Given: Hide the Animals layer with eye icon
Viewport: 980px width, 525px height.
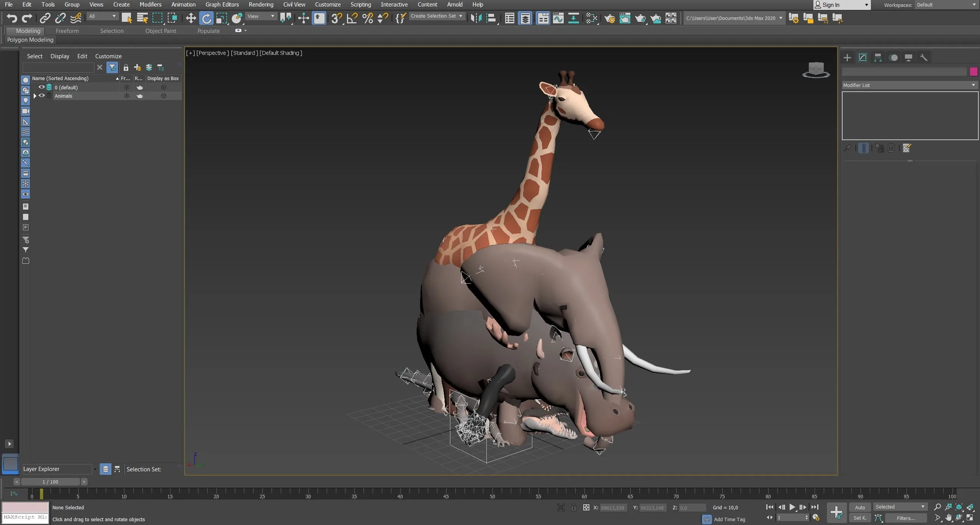Looking at the screenshot, I should (x=42, y=96).
